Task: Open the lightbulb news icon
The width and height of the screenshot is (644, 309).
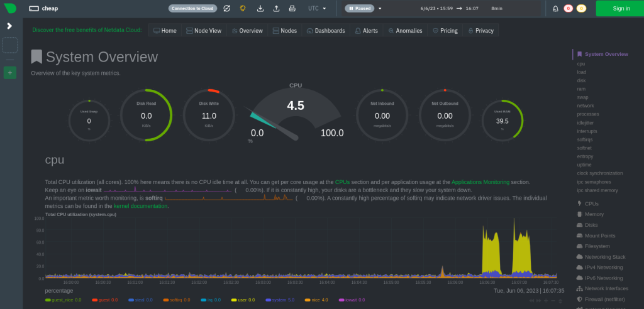Action: coord(243,8)
